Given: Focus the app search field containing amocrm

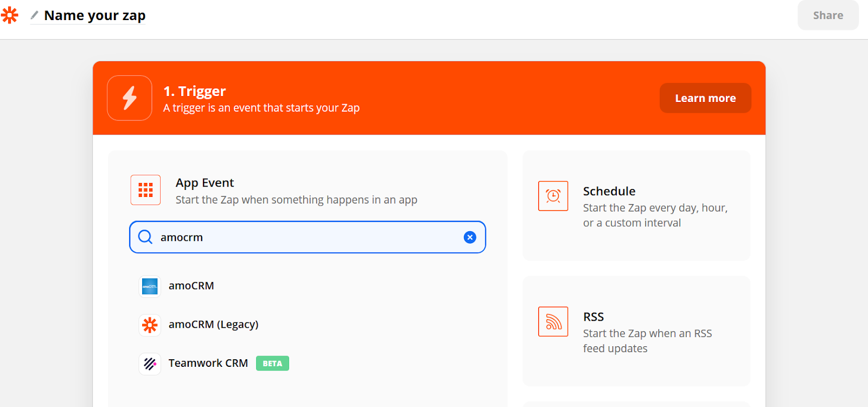Looking at the screenshot, I should (308, 237).
